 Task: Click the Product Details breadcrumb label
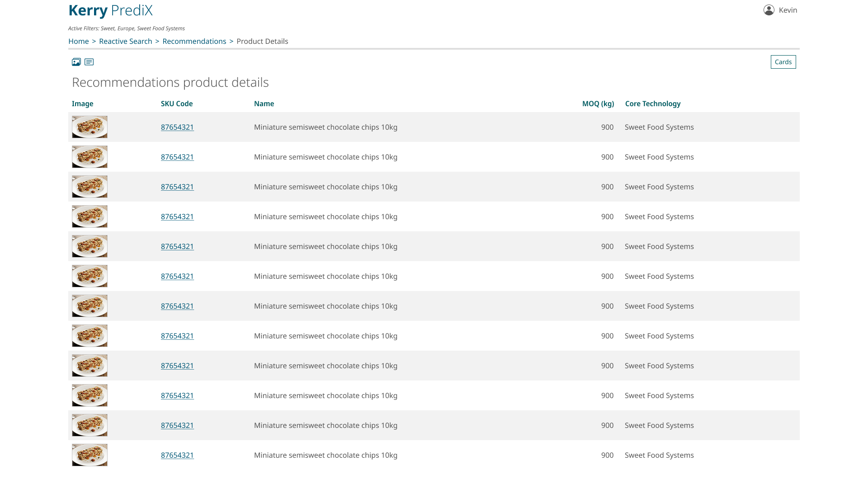coord(262,41)
